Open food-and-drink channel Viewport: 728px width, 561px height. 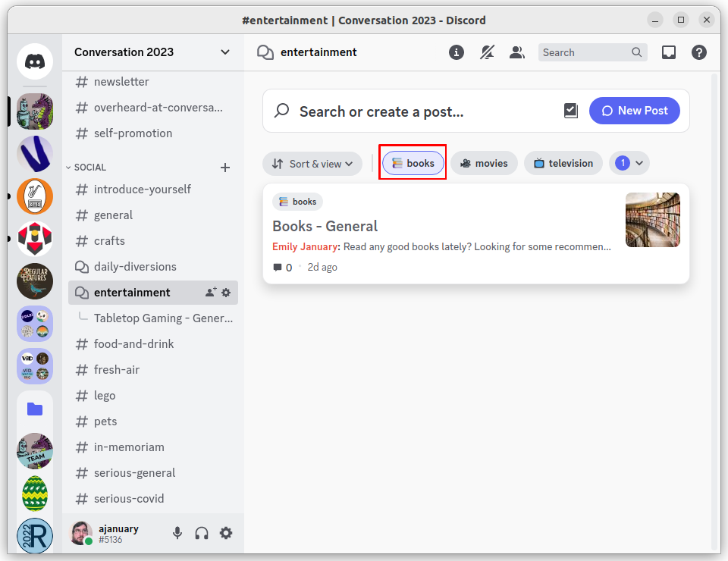(153, 344)
